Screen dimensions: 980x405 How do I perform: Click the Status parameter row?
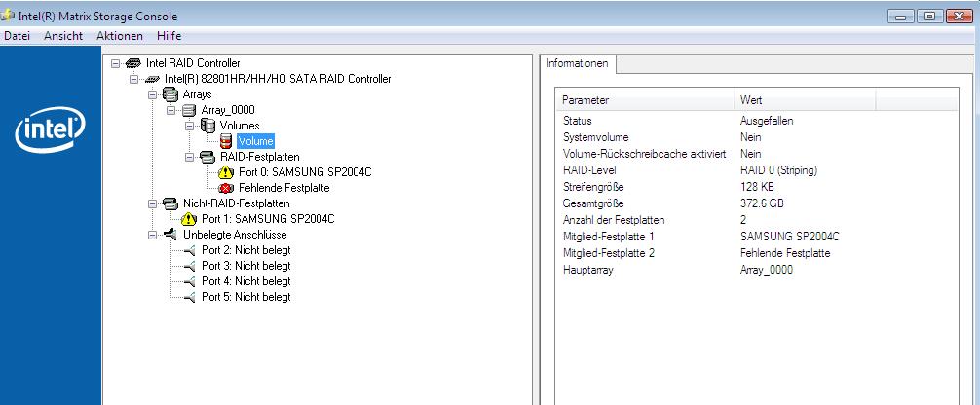click(757, 121)
